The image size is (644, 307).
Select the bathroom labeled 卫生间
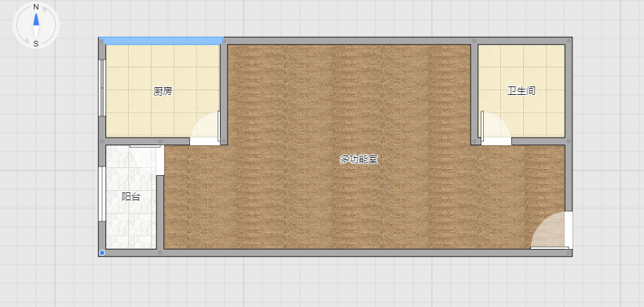(x=521, y=91)
